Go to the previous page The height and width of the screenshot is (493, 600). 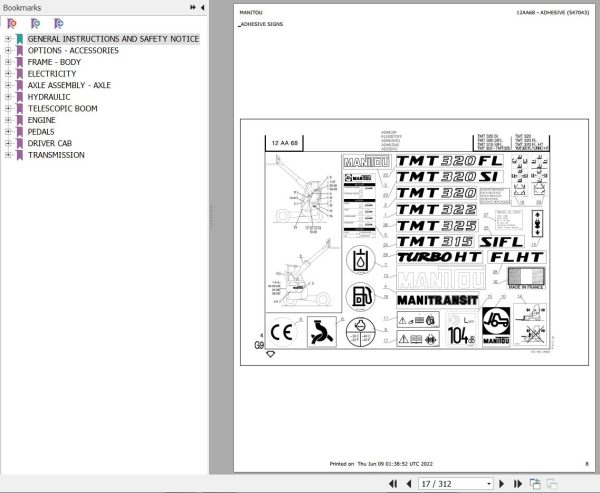409,484
